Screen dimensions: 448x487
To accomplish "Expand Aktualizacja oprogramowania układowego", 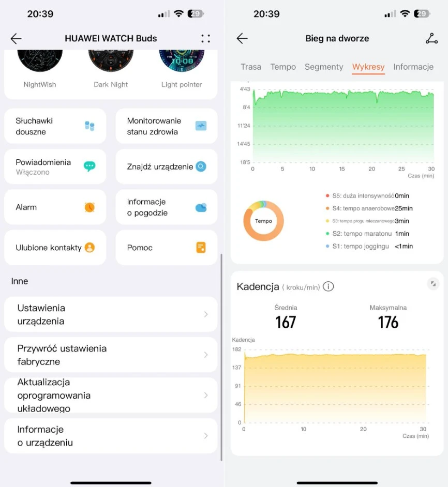I will (110, 395).
